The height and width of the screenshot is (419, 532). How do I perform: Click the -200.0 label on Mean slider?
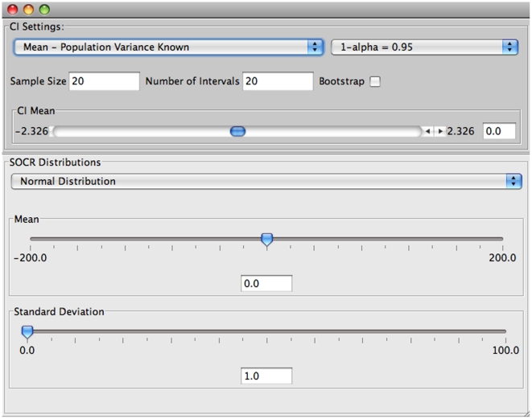click(x=31, y=258)
